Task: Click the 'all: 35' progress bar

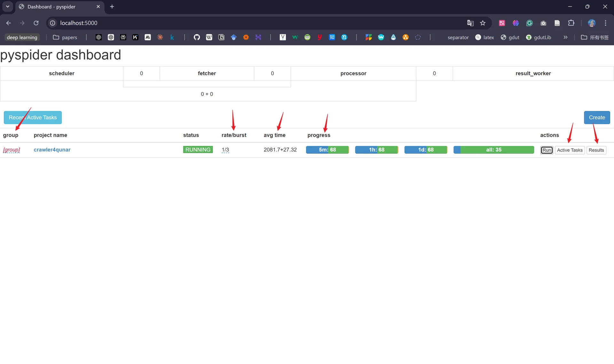Action: tap(494, 150)
